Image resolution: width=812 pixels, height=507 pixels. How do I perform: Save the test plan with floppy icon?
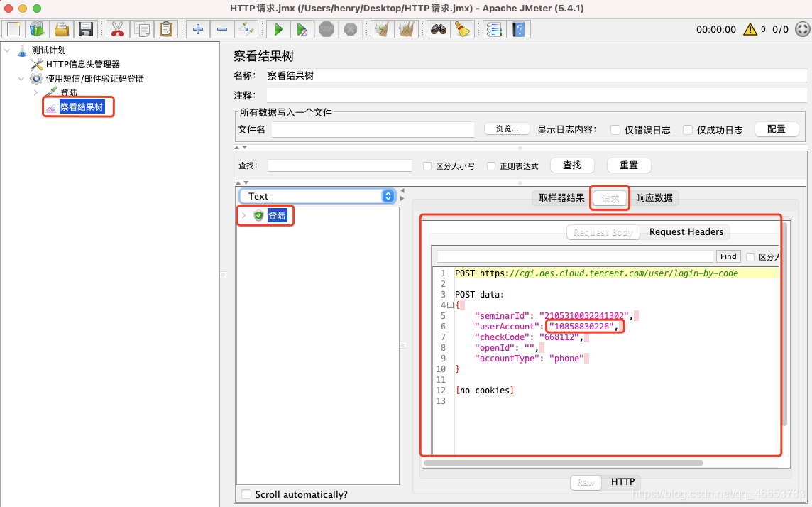(85, 29)
